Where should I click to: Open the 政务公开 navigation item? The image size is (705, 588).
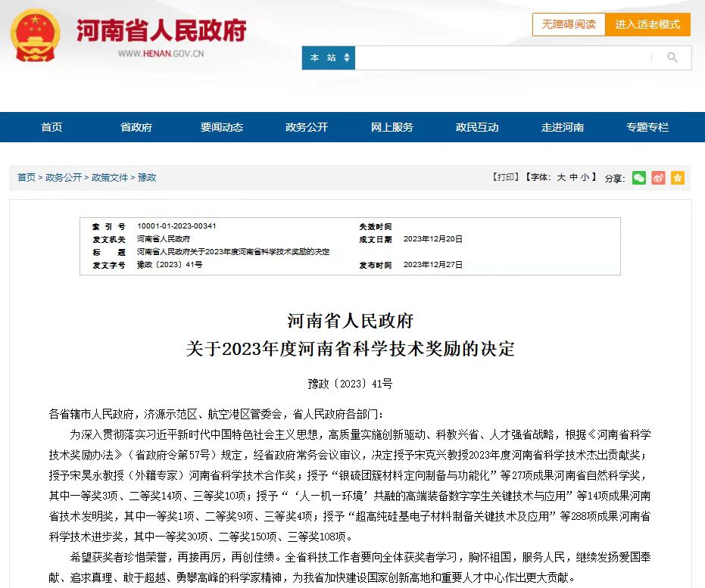[307, 127]
